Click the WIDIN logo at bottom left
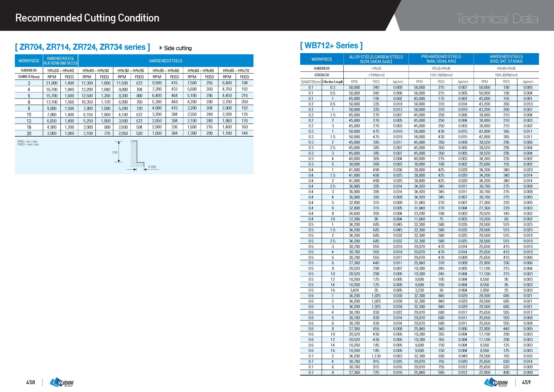Viewport: 554px width, 392px height. point(62,382)
